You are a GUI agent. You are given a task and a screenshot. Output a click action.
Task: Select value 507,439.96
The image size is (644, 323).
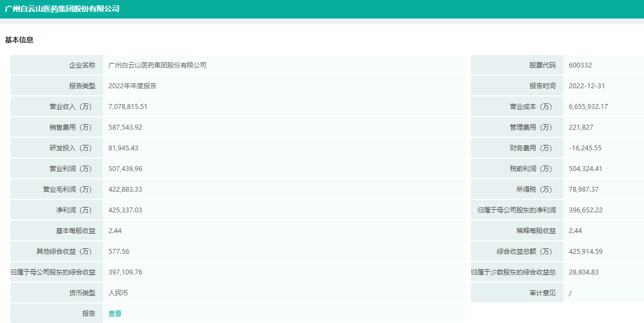click(125, 169)
